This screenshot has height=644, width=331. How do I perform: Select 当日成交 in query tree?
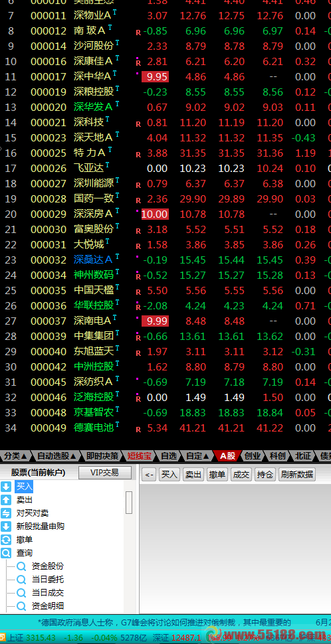pyautogui.click(x=48, y=593)
